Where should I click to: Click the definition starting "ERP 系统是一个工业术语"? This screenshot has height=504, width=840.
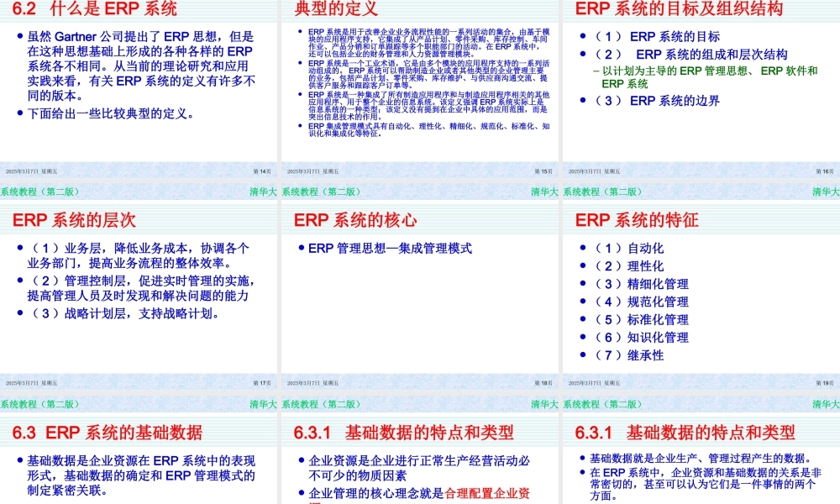(428, 74)
